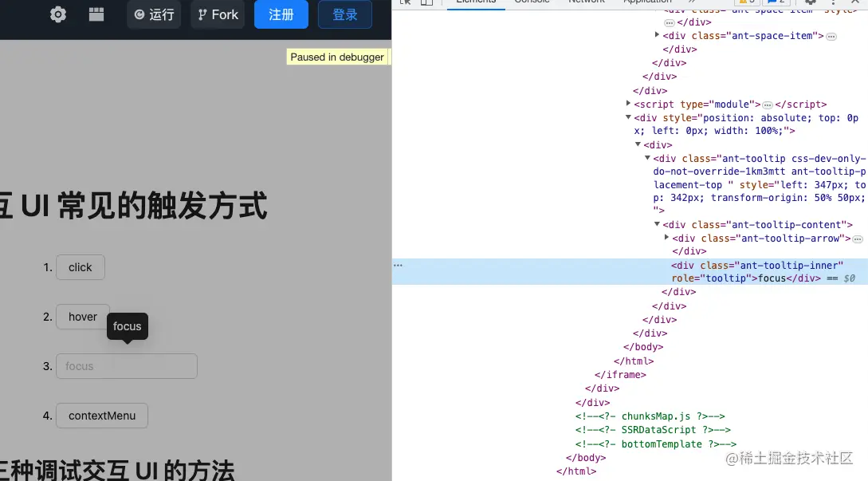The height and width of the screenshot is (481, 868).
Task: Click the 'contextMenu' demo button
Action: [x=102, y=416]
